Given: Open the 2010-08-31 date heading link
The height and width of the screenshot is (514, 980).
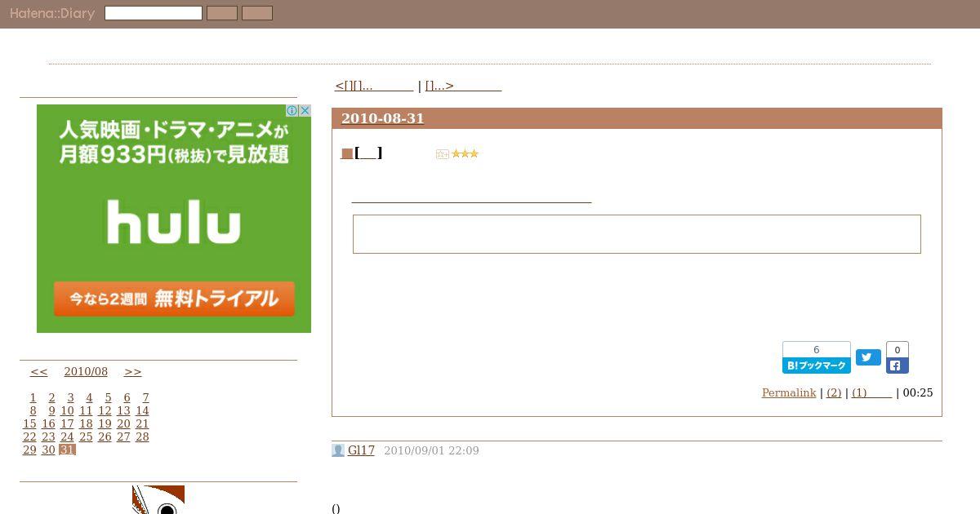Looking at the screenshot, I should pos(383,118).
